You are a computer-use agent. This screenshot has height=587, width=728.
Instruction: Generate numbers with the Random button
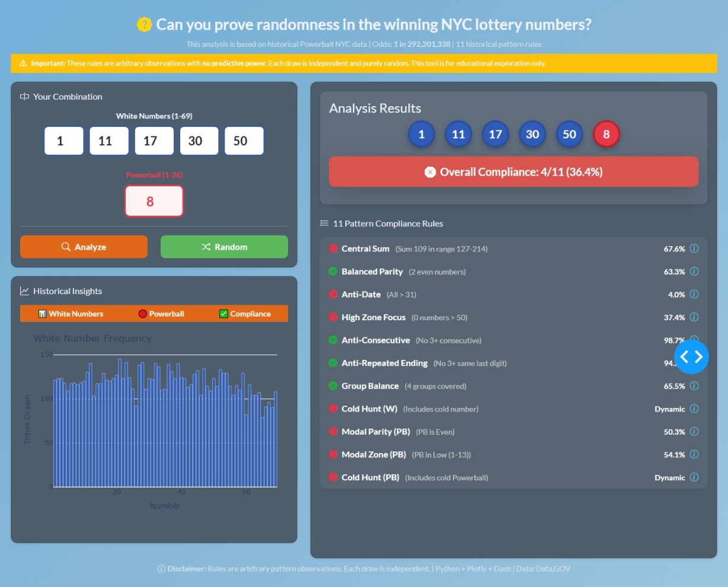[224, 247]
